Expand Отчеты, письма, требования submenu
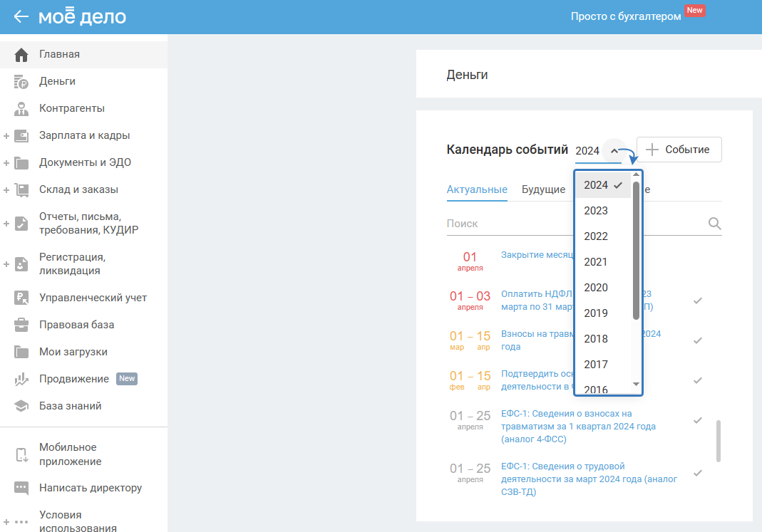The image size is (762, 532). tap(6, 224)
